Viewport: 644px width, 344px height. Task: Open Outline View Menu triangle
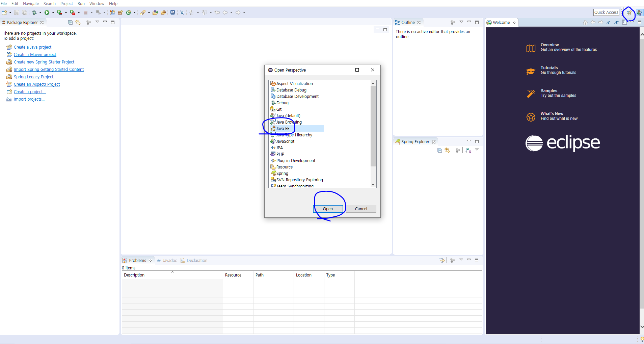point(461,22)
